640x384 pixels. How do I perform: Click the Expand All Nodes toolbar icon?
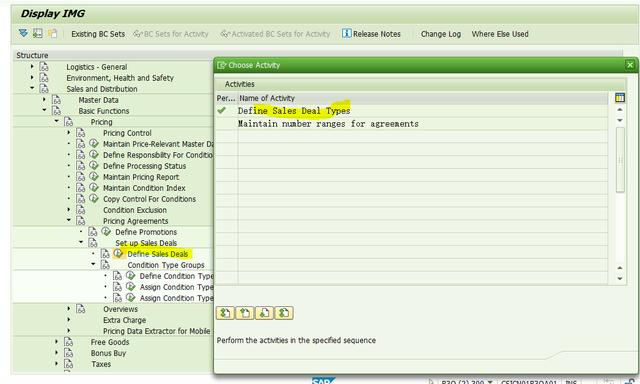click(x=23, y=33)
